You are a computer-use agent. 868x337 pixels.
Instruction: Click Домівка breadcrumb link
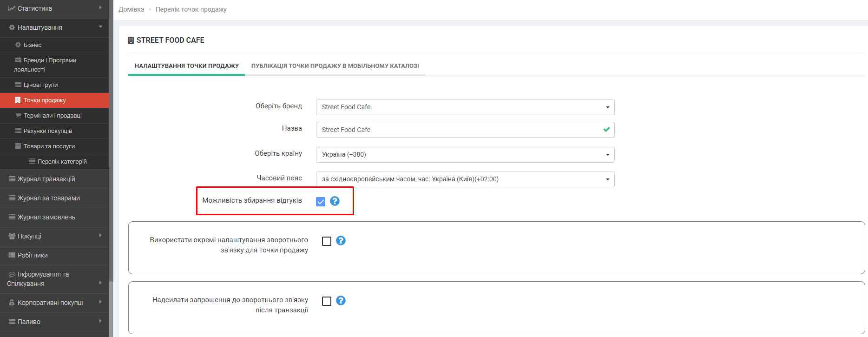[x=131, y=9]
